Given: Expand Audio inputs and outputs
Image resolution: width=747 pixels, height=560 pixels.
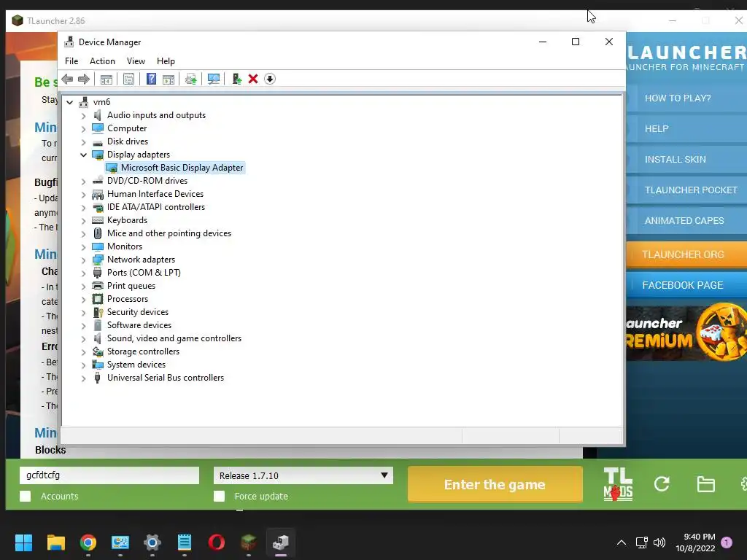Looking at the screenshot, I should point(83,116).
